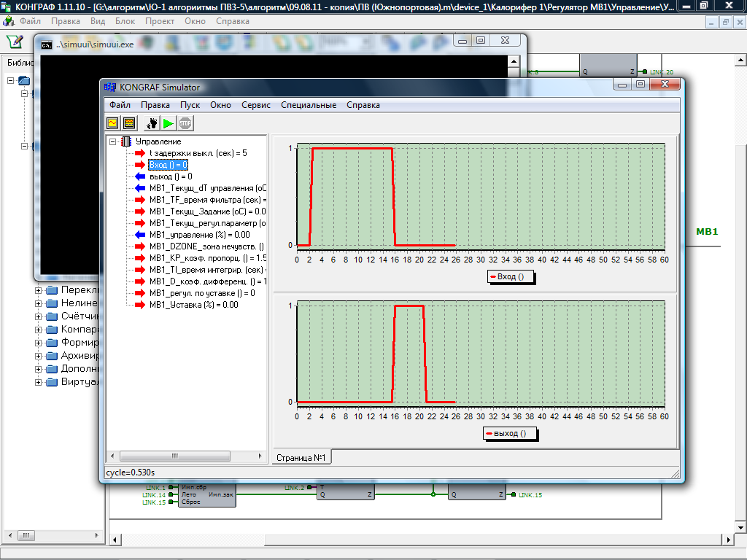The image size is (747, 560).
Task: Click red arrow icon of MB1_KP_коэф. пропорц. row
Action: (x=140, y=258)
